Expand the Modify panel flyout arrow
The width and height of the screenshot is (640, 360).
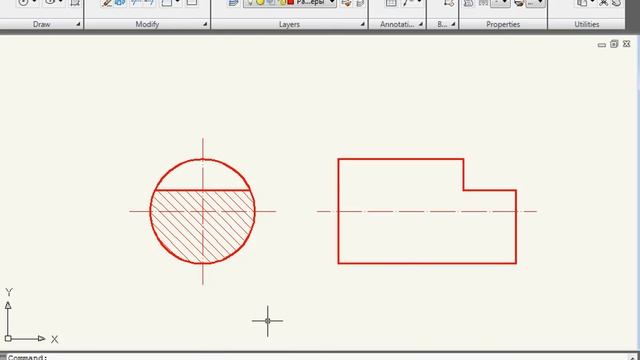(205, 24)
